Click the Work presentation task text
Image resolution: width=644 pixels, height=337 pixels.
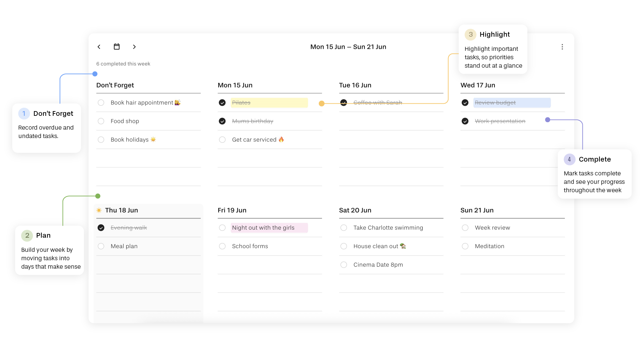[500, 121]
